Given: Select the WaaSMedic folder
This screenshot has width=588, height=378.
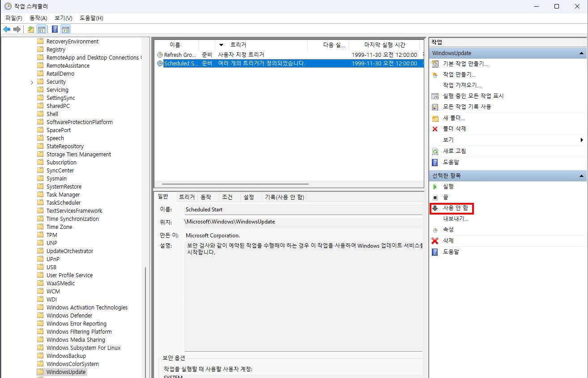Looking at the screenshot, I should (x=60, y=283).
